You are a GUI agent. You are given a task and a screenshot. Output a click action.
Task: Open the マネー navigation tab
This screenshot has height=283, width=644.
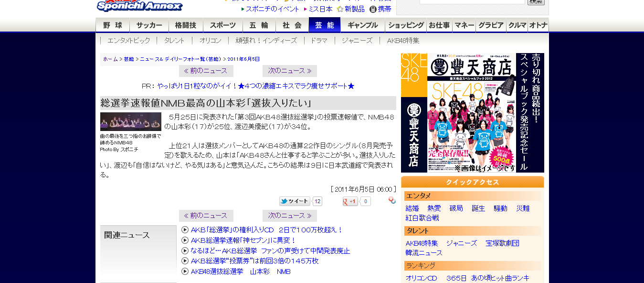[464, 25]
